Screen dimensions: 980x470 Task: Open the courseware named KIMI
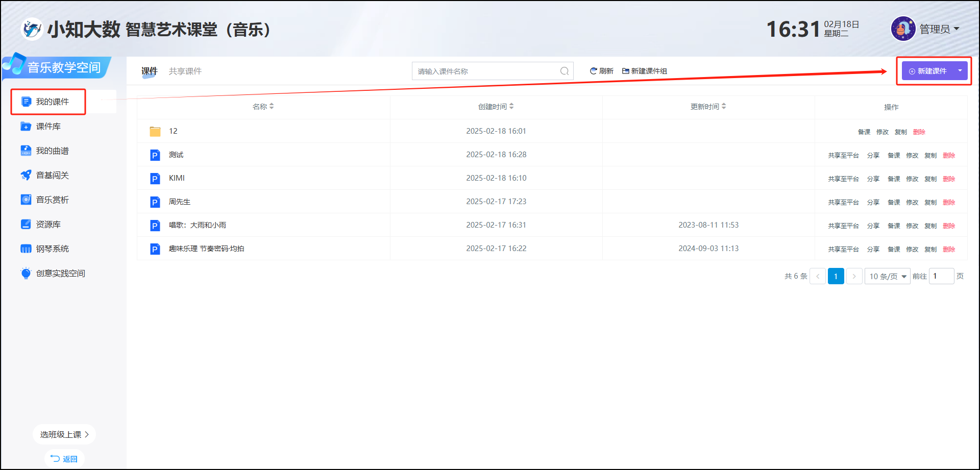click(177, 178)
